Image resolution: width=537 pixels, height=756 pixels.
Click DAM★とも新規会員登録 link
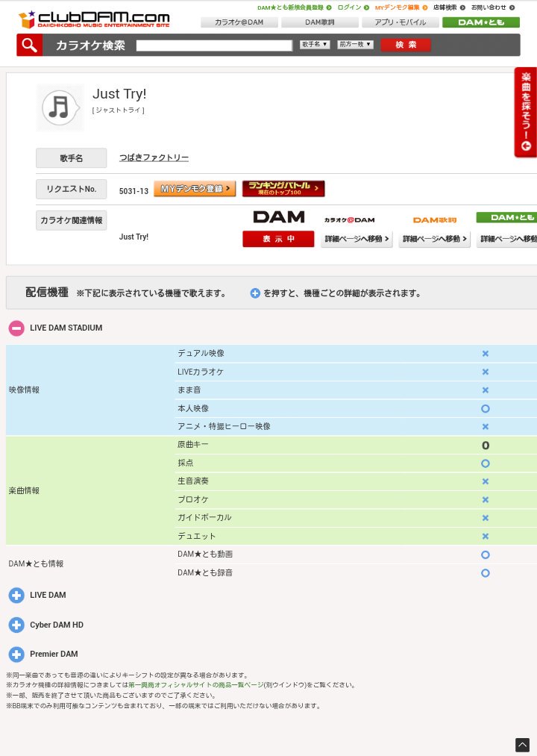click(x=294, y=7)
